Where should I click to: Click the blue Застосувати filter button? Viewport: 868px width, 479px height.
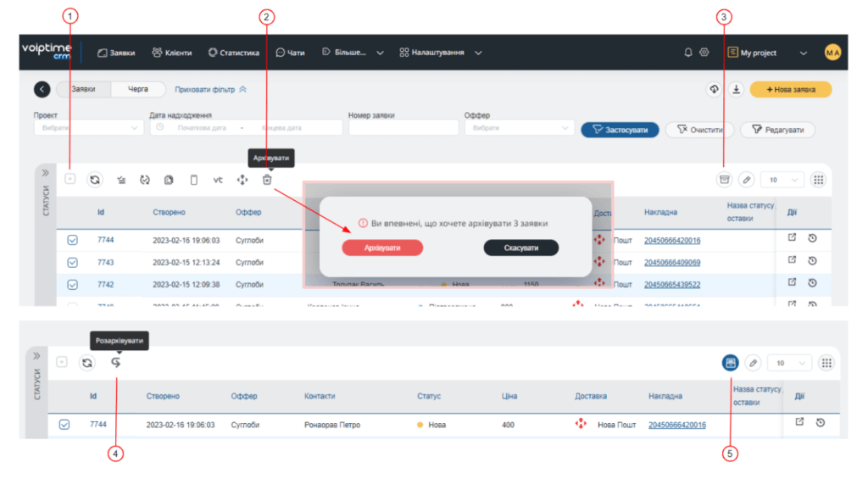[620, 130]
